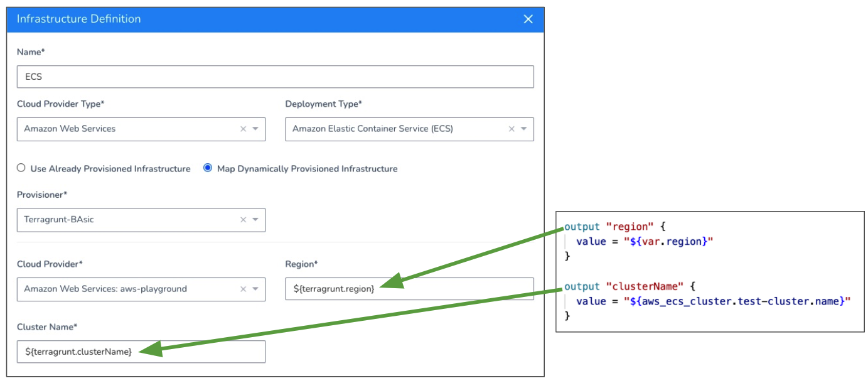Click the Cluster Name* field label
The width and height of the screenshot is (868, 388).
pyautogui.click(x=46, y=326)
